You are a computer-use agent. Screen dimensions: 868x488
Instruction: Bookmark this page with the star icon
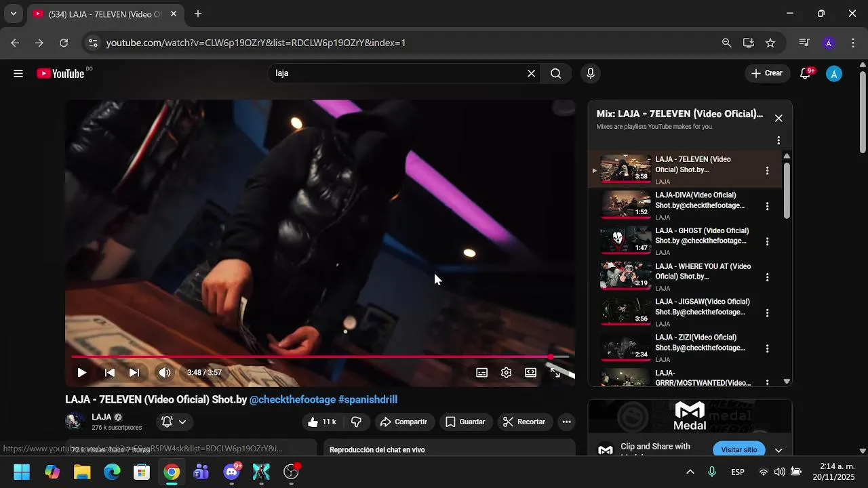tap(770, 43)
